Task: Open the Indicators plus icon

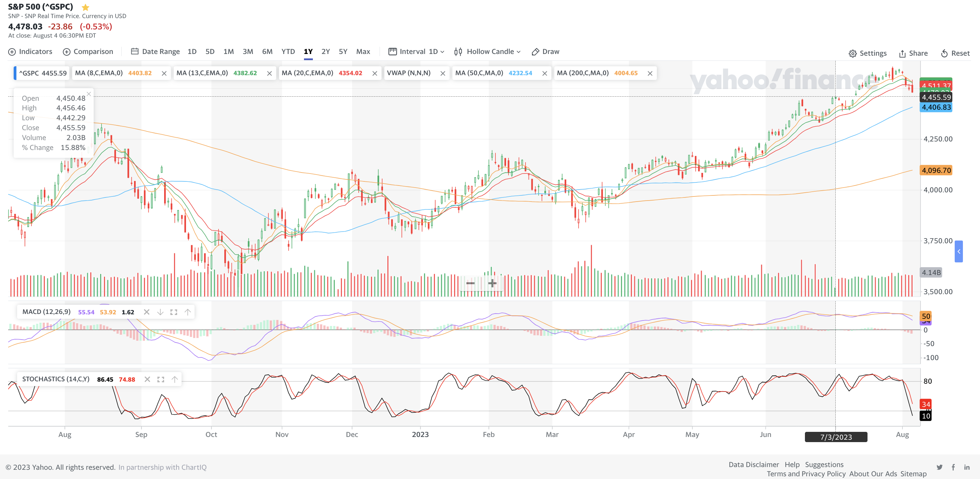Action: pos(12,52)
